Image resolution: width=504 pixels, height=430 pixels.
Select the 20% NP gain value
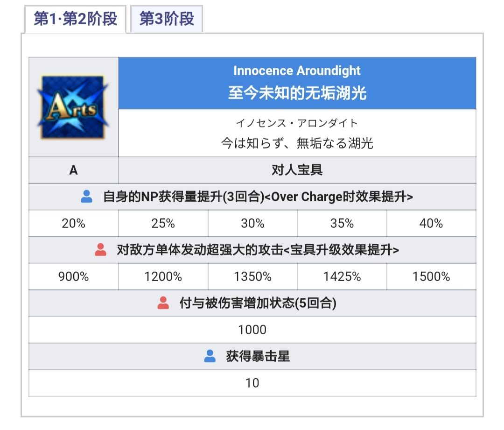(x=73, y=224)
